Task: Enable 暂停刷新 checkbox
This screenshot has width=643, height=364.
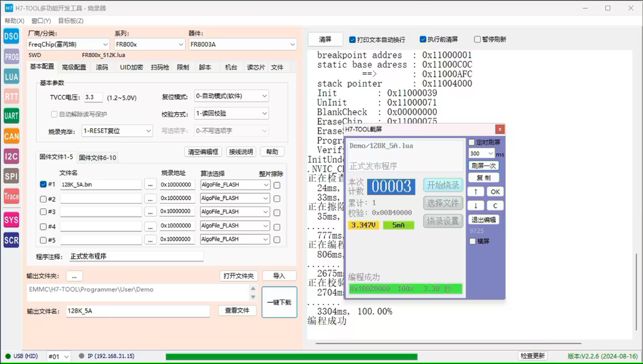Action: [x=477, y=39]
